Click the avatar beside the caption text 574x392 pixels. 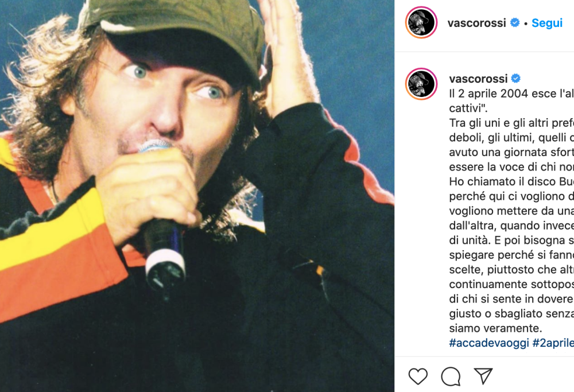pos(421,84)
